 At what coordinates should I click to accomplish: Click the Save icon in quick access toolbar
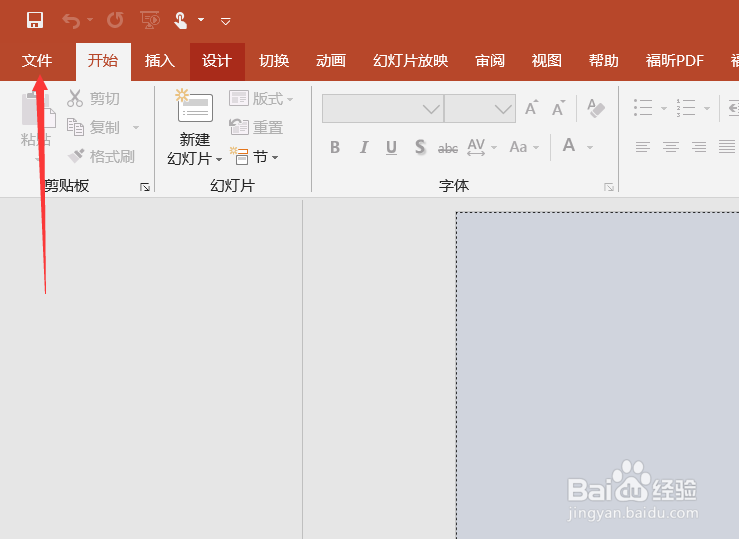(x=35, y=20)
